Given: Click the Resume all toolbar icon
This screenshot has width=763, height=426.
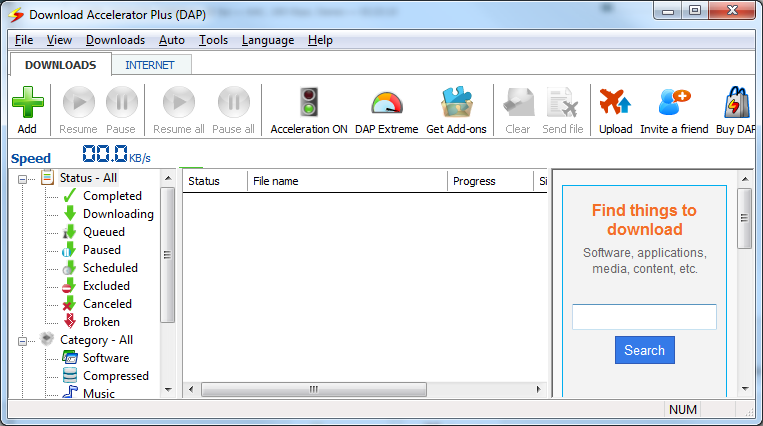Looking at the screenshot, I should coord(179,102).
